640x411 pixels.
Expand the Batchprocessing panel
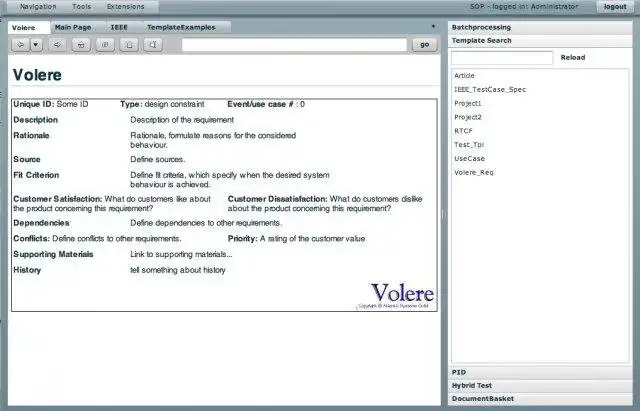click(540, 27)
